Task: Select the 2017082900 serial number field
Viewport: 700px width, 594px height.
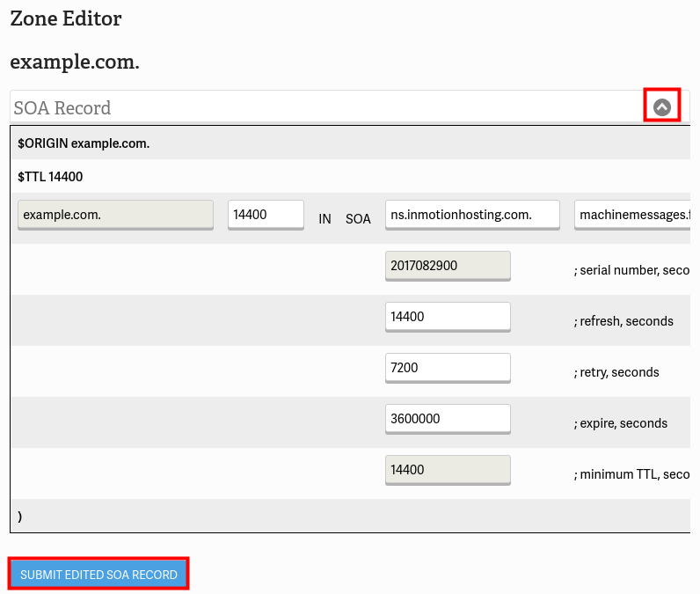Action: (448, 265)
